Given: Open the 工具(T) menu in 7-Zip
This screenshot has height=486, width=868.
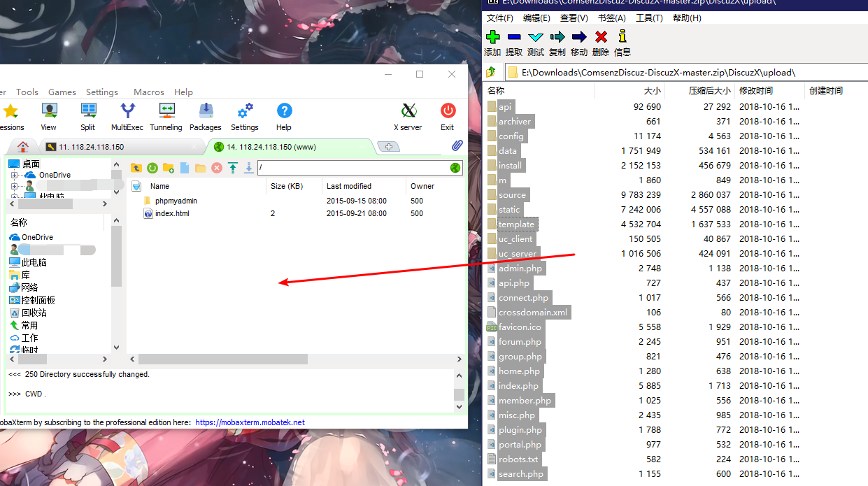Looking at the screenshot, I should (648, 18).
